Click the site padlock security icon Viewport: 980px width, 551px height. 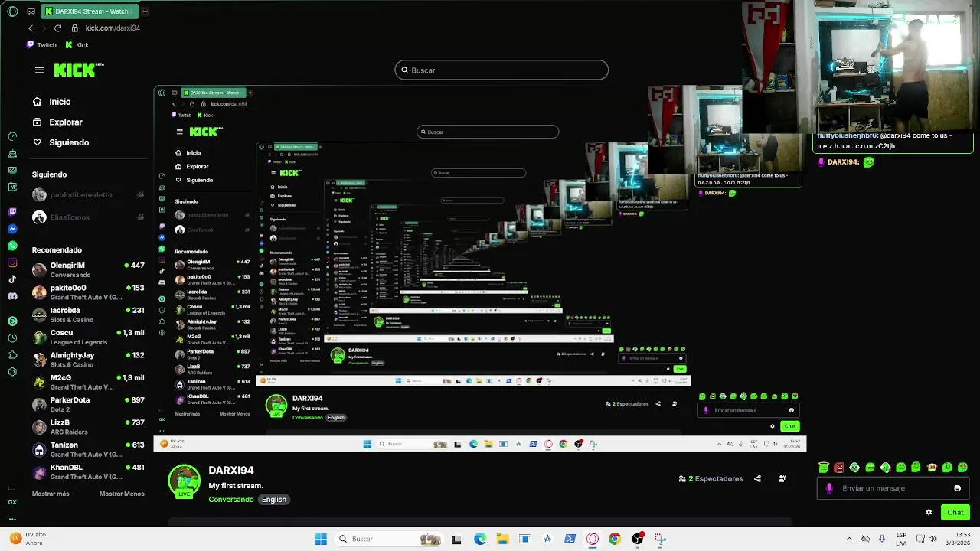pos(75,28)
